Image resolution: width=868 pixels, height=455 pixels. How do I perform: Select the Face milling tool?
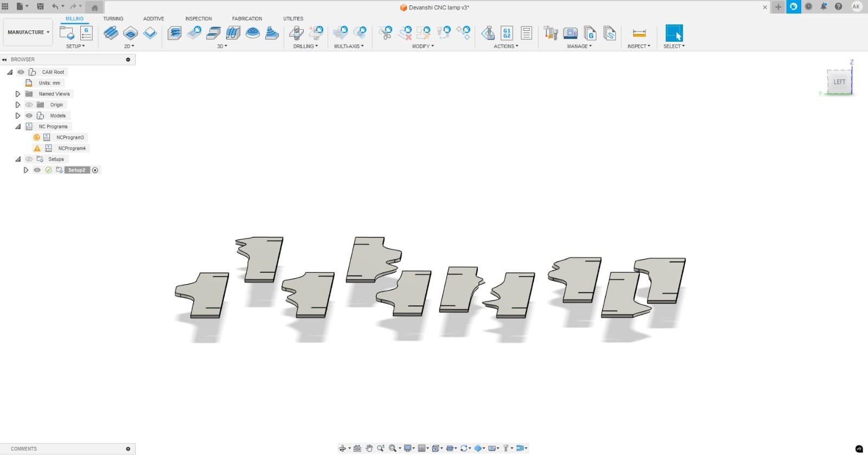150,33
